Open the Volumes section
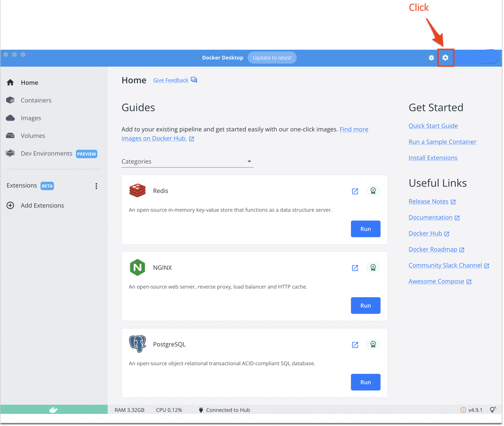 click(33, 136)
